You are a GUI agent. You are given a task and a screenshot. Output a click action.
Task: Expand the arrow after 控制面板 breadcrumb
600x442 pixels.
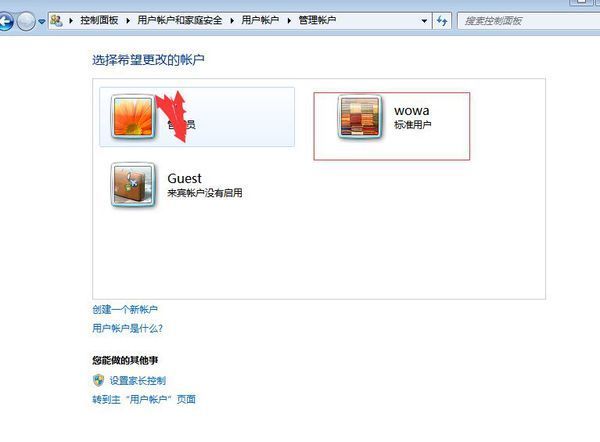pos(128,21)
